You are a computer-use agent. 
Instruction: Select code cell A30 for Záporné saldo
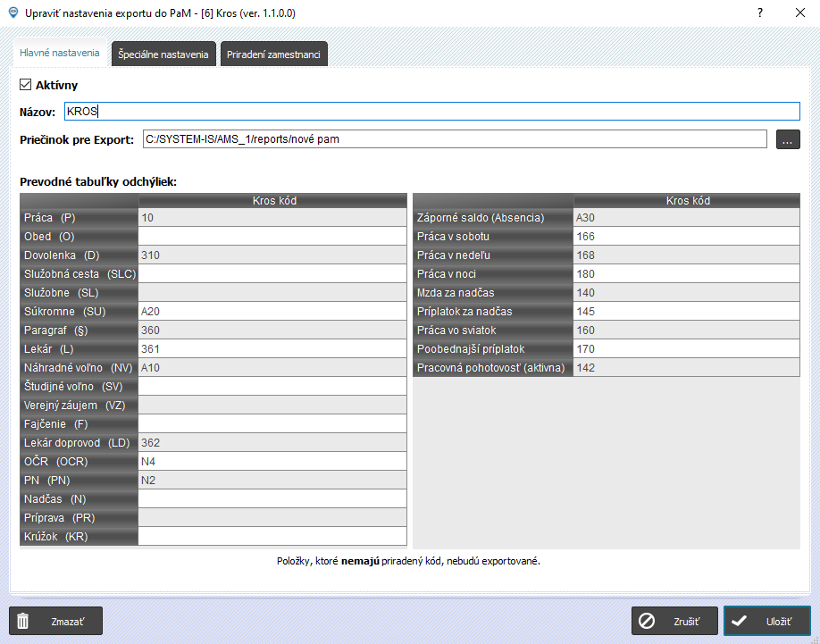(x=687, y=217)
